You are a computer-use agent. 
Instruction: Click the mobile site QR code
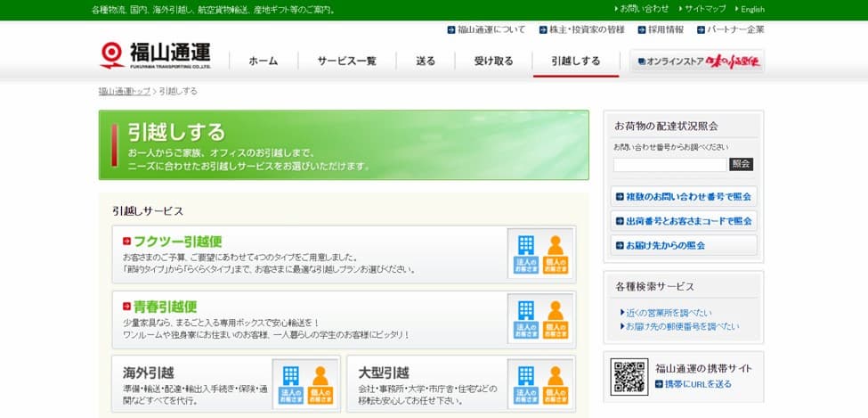[629, 377]
